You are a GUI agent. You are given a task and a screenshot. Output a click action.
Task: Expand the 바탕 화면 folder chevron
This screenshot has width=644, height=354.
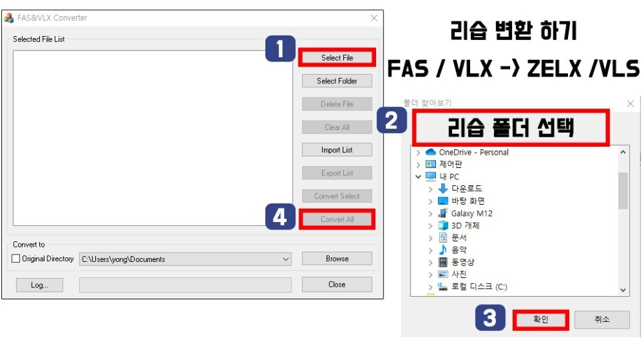431,201
